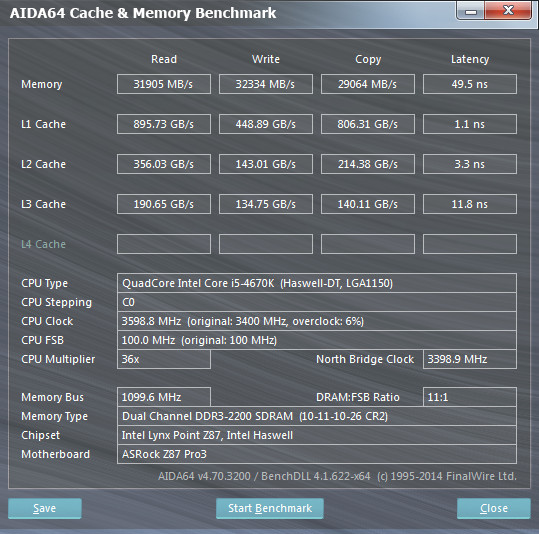Select North Bridge Clock 3398.9 MHz

(470, 359)
